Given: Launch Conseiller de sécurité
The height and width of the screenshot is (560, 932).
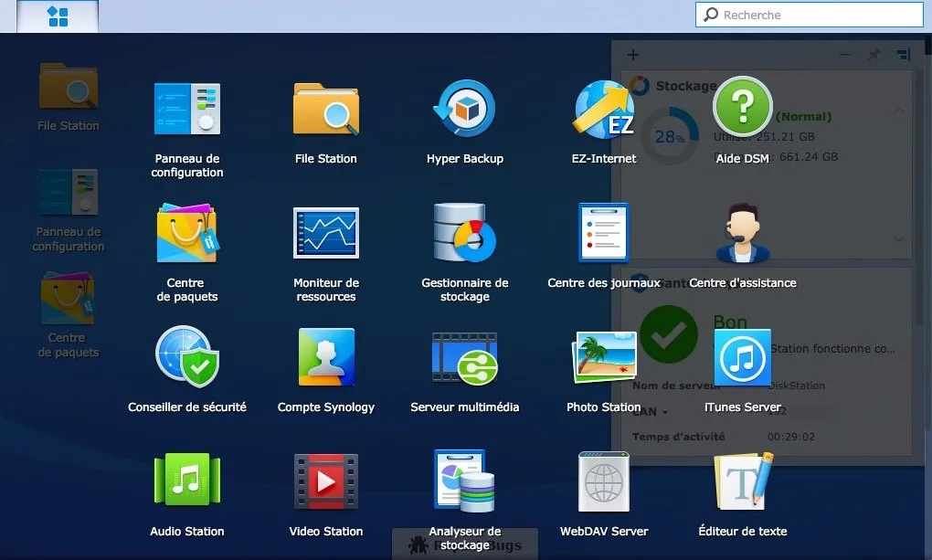Looking at the screenshot, I should coord(187,356).
